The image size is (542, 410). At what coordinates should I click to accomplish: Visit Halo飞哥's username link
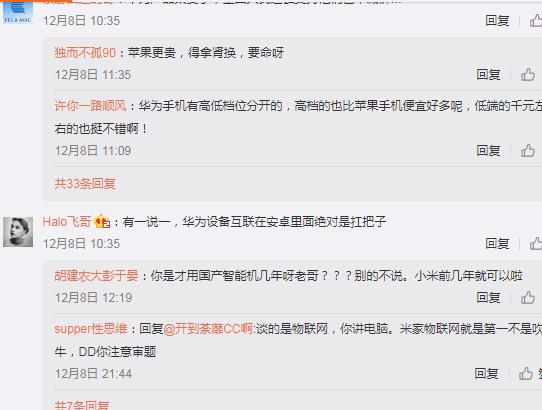coord(67,222)
